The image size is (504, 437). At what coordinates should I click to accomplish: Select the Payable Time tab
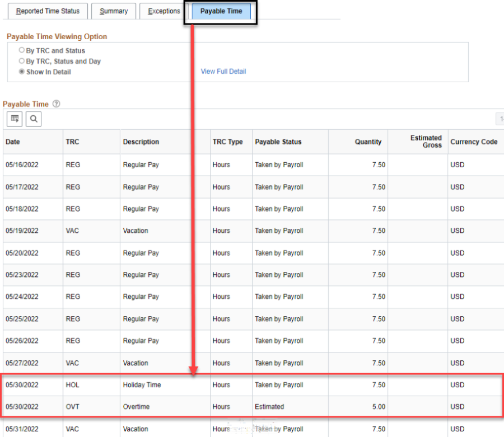pos(221,11)
